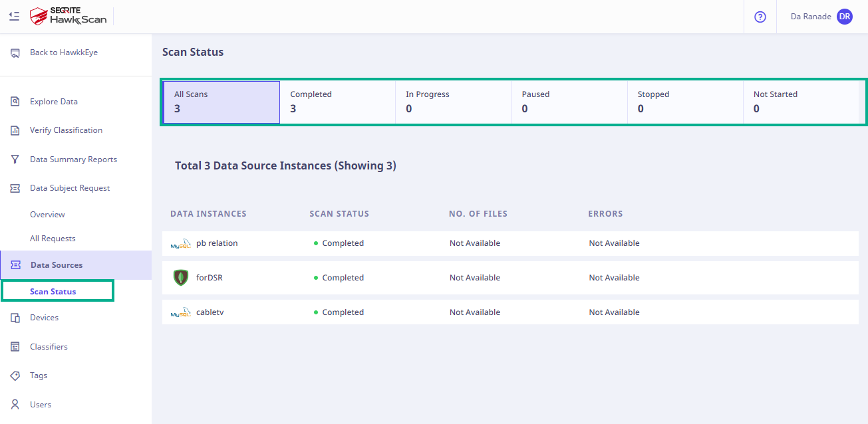Open the Da Ranade account menu
868x424 pixels.
point(810,17)
